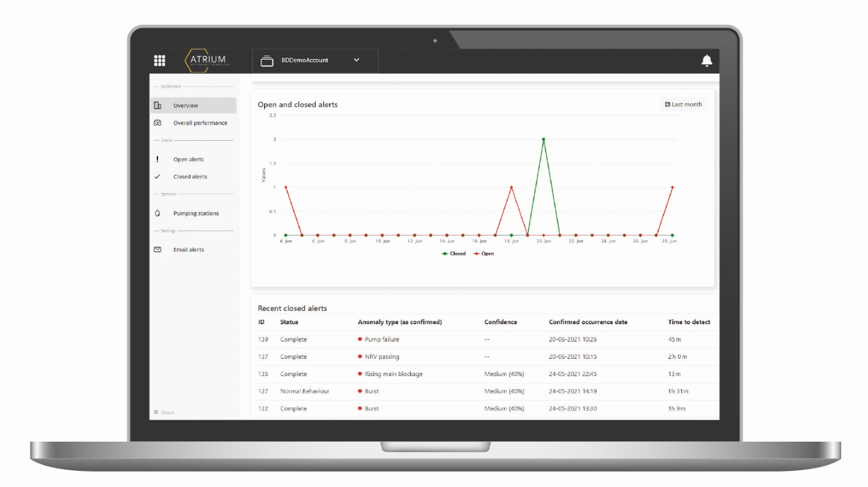Click the apps grid icon in top bar

tap(159, 60)
